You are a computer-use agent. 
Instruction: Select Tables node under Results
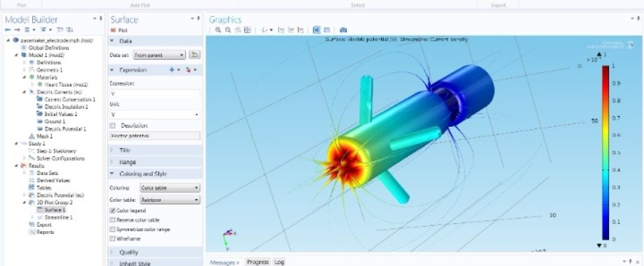[44, 188]
